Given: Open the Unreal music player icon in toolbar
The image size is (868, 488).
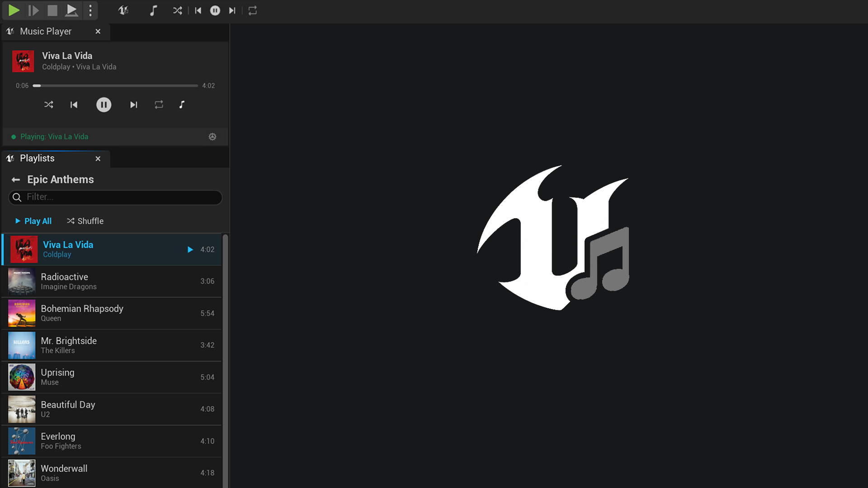Looking at the screenshot, I should point(123,10).
